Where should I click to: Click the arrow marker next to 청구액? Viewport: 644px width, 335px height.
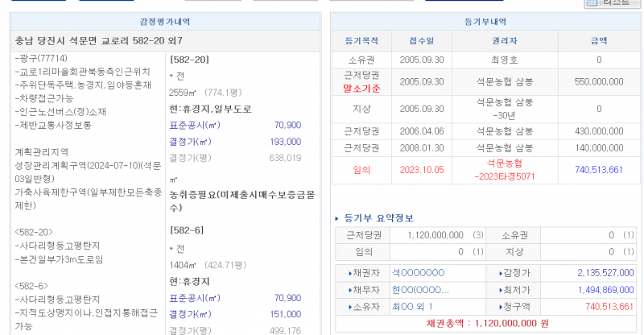[496, 307]
